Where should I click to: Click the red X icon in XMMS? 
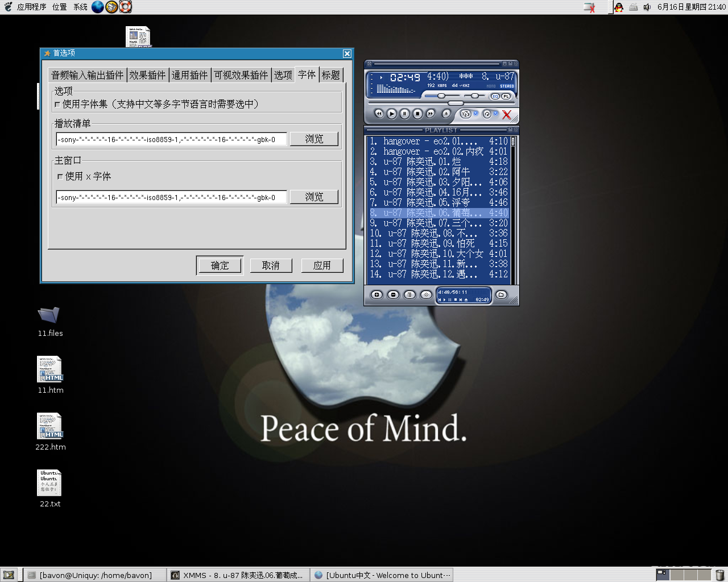point(507,114)
